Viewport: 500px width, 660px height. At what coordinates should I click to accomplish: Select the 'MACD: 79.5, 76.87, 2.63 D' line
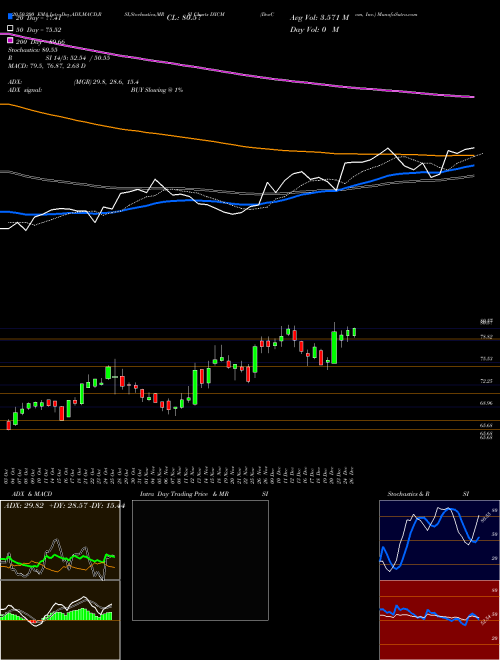click(47, 66)
